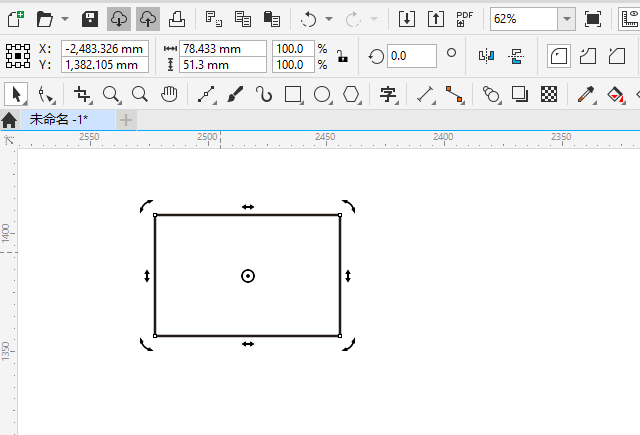Select the scalloped corner option
This screenshot has width=640, height=435.
(x=588, y=56)
